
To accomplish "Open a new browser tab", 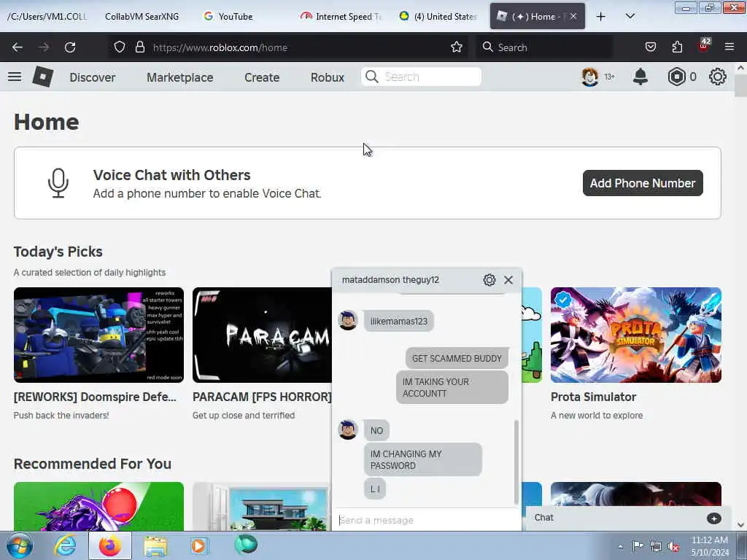I will 601,17.
